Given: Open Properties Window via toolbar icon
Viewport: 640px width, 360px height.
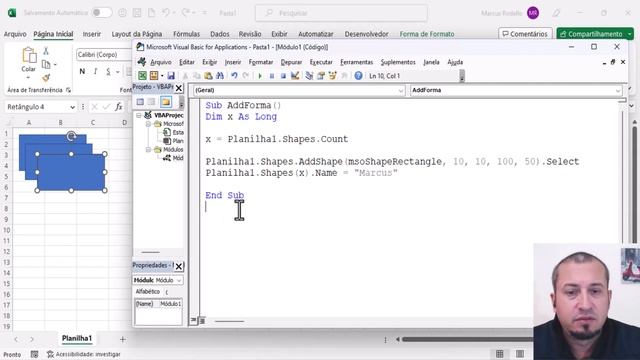Looking at the screenshot, I should pos(321,76).
